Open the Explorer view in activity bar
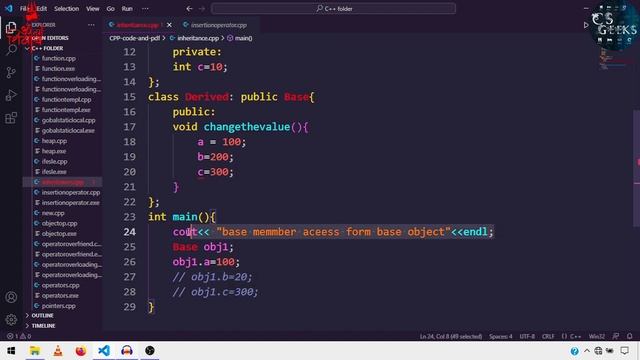The image size is (640, 360). (x=11, y=28)
